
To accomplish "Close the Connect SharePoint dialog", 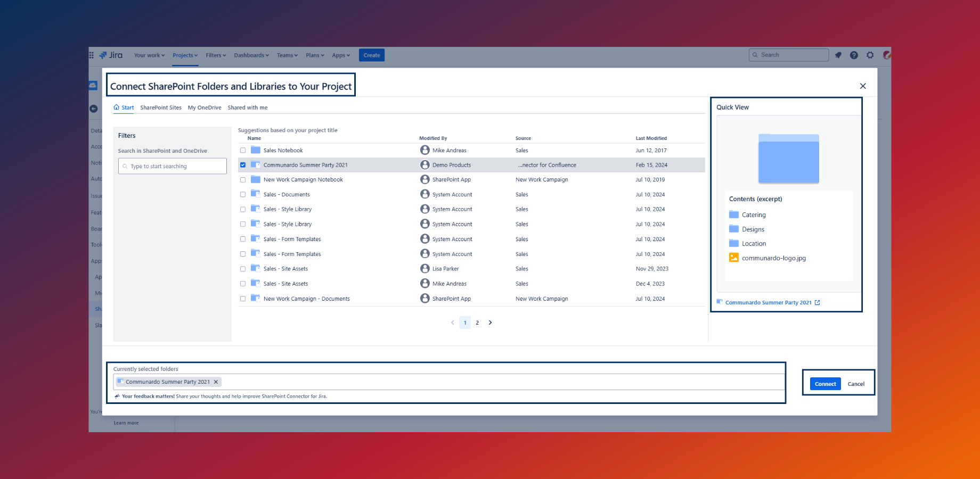I will (863, 86).
